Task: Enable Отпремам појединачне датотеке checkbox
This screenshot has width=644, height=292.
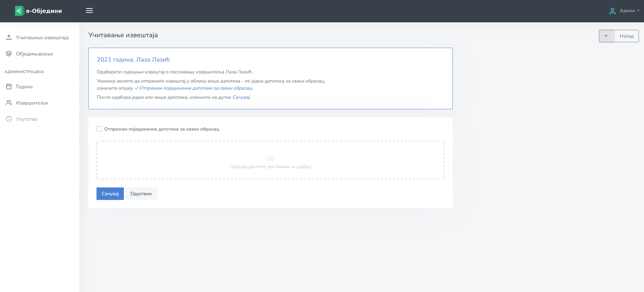Action: (x=99, y=129)
